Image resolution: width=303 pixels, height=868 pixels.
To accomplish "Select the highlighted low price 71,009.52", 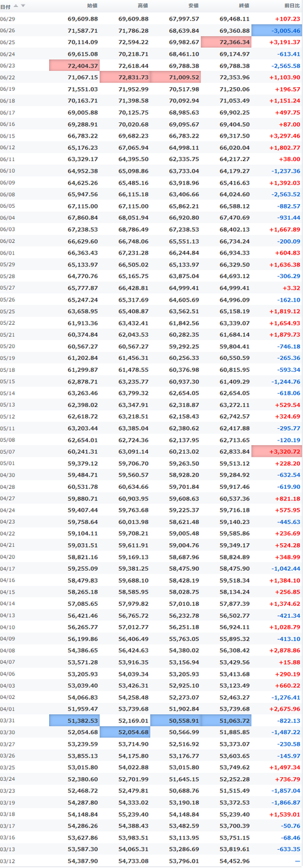I will (175, 77).
